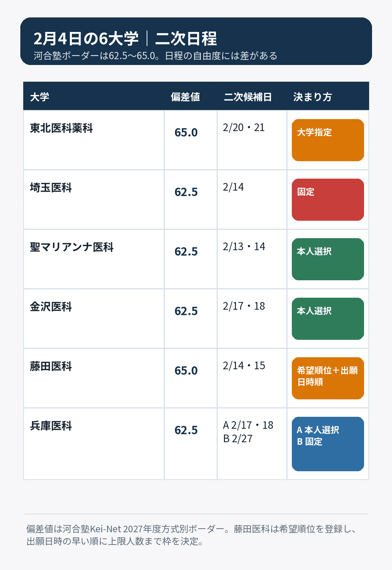The height and width of the screenshot is (570, 392).
Task: Click 本人選択 badge in 金沢医科 row
Action: [328, 319]
